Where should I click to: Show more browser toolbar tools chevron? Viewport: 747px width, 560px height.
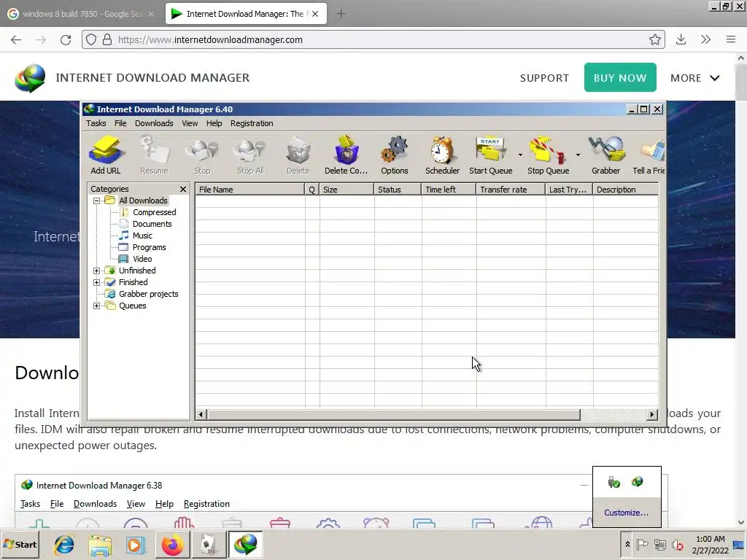click(x=706, y=39)
